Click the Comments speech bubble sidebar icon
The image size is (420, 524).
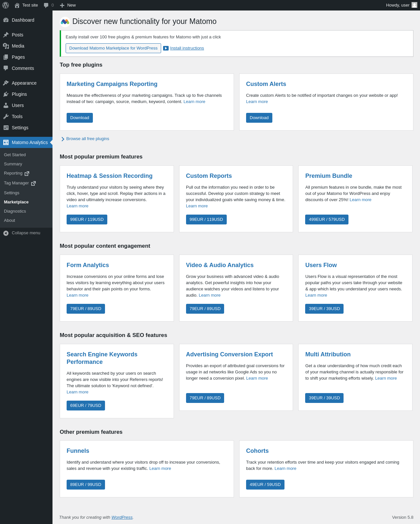[x=6, y=68]
